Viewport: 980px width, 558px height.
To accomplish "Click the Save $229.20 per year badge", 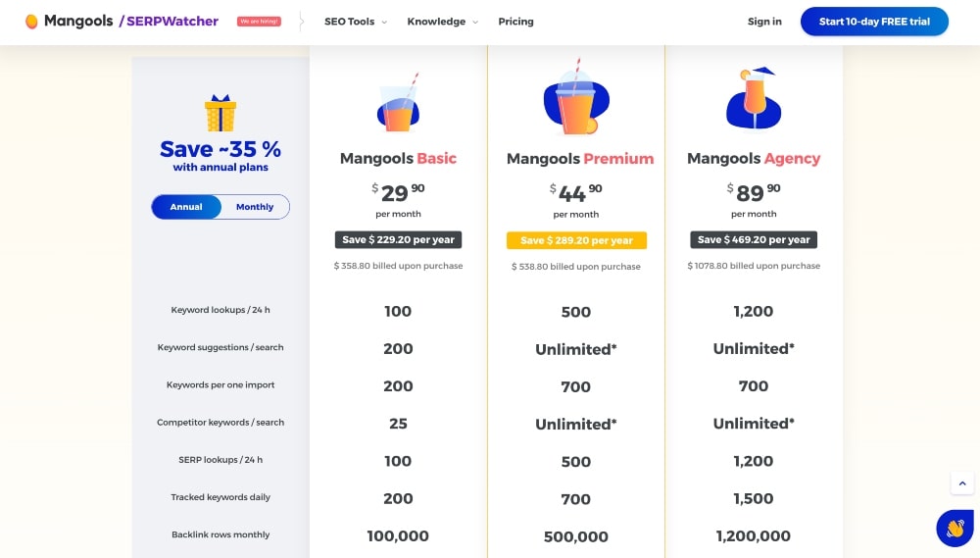I will pos(398,239).
